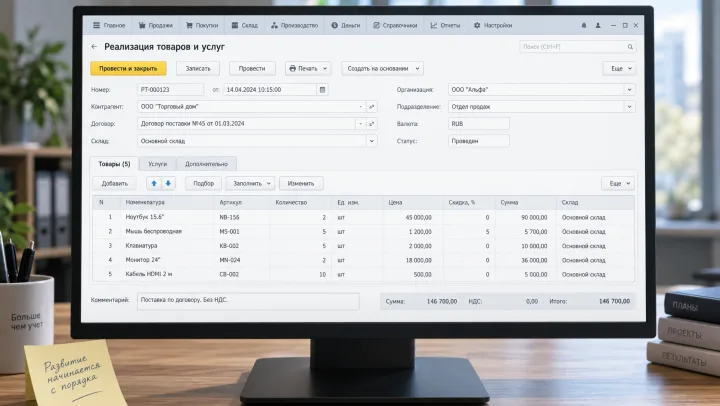Click Добавить button

point(114,183)
